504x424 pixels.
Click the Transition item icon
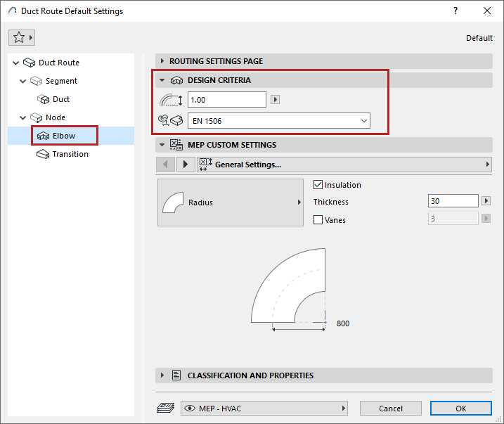(43, 154)
